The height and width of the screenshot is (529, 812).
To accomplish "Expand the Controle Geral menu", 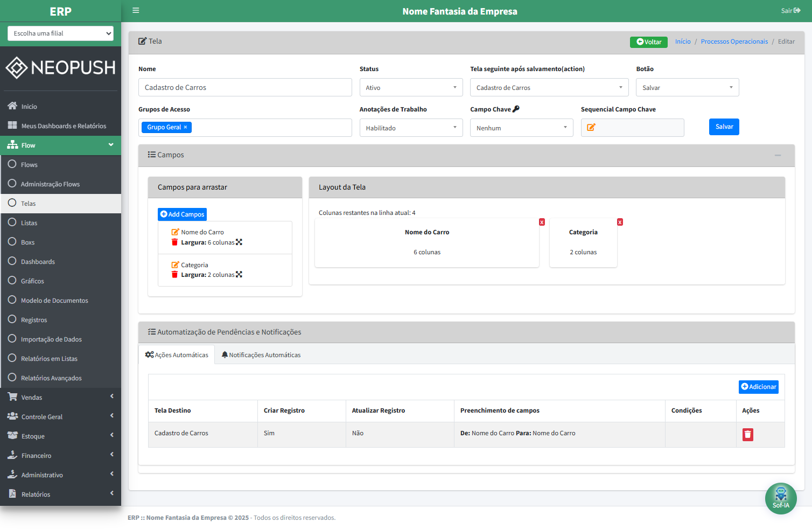I will tap(60, 417).
